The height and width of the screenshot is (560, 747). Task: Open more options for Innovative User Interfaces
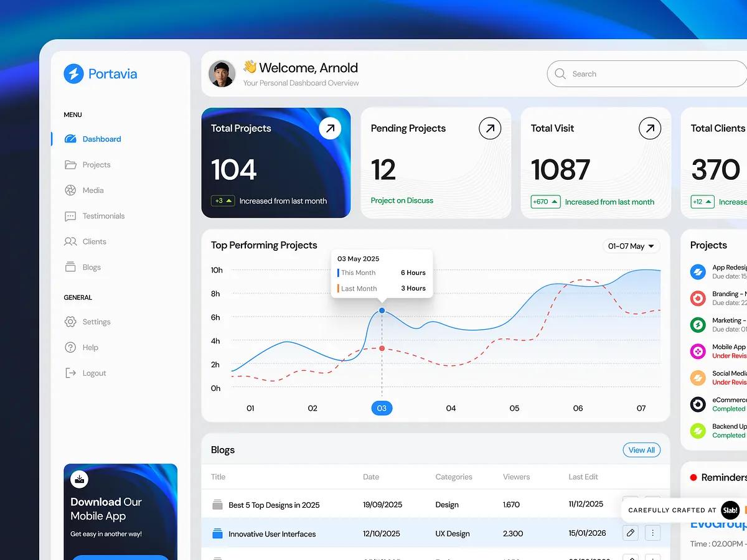click(652, 533)
